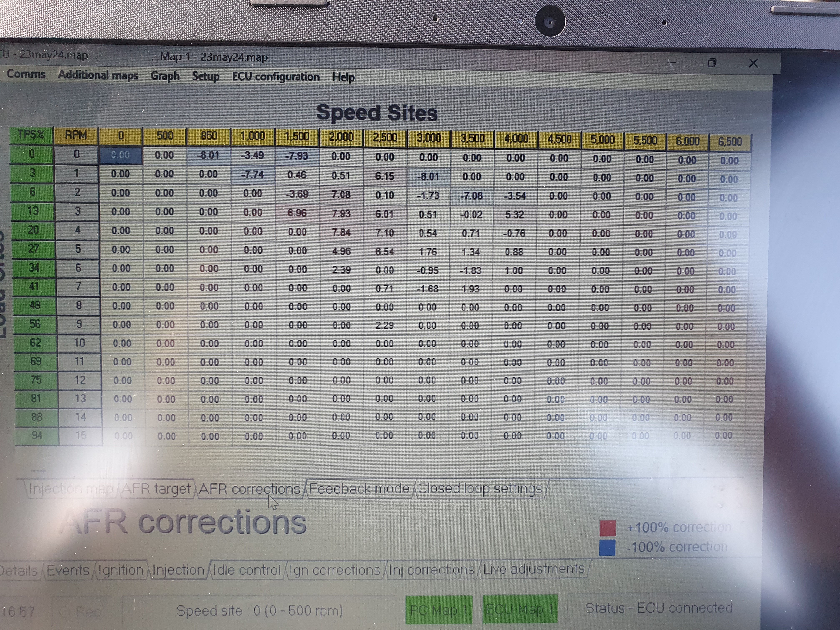Open the ECU configuration menu
This screenshot has height=630, width=840.
point(276,77)
